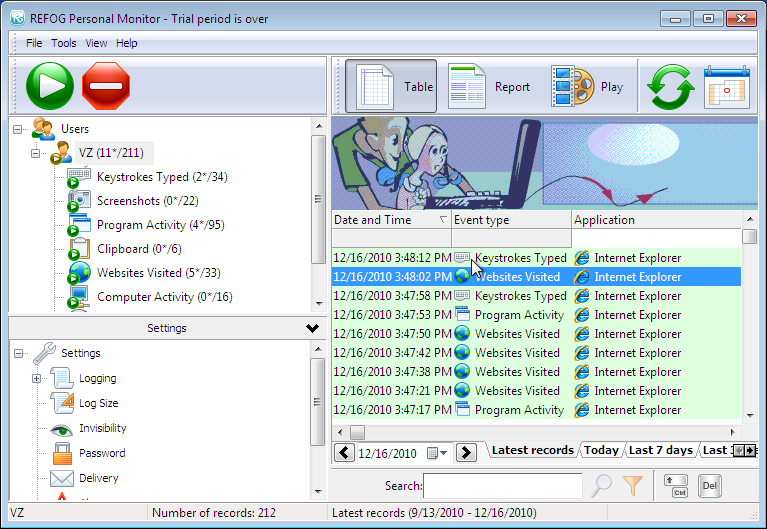Collapse the Settings panel with the chevron
The height and width of the screenshot is (529, 767).
(312, 328)
